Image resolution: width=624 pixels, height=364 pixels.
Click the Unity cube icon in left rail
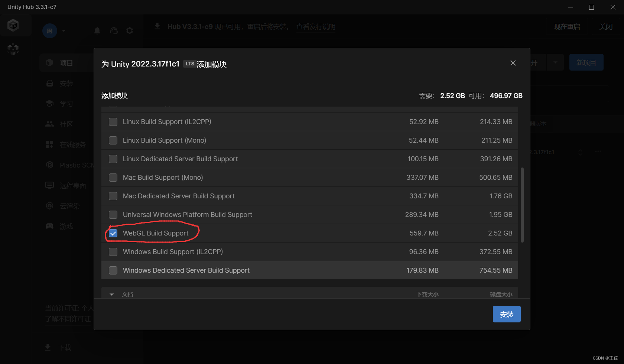coord(13,49)
